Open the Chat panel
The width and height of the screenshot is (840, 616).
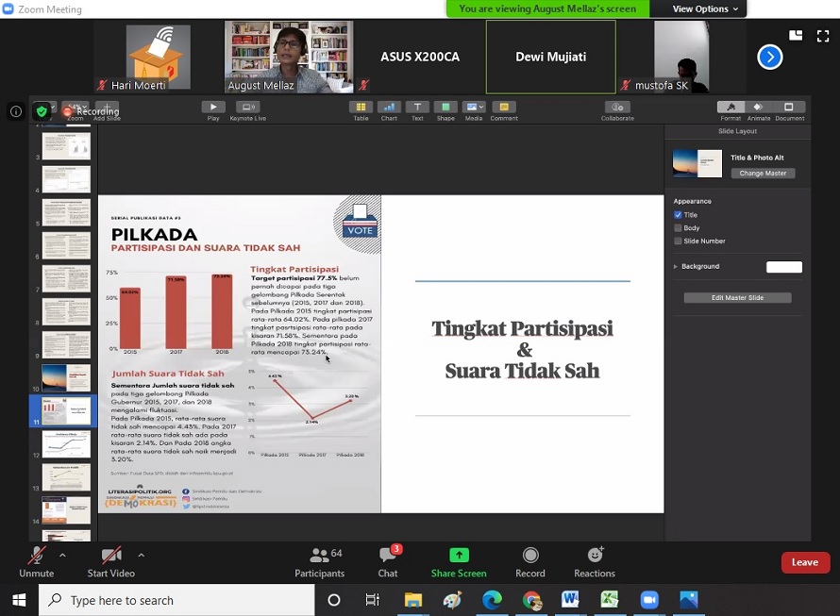point(388,556)
